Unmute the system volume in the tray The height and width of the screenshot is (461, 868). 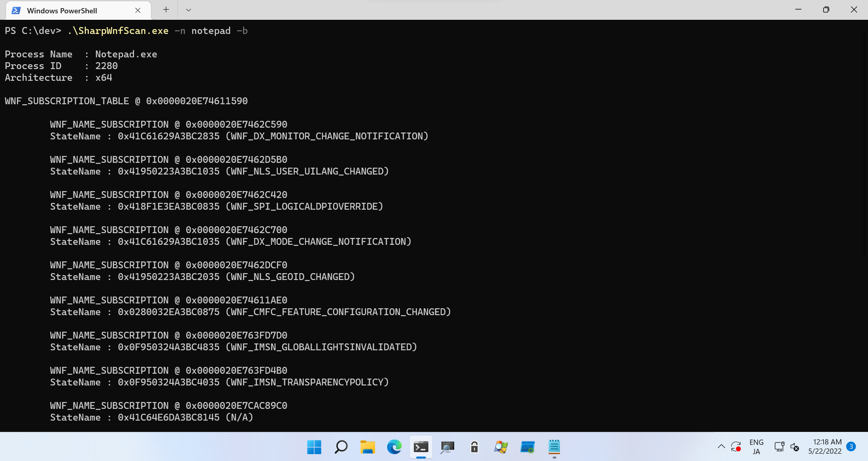tap(795, 447)
